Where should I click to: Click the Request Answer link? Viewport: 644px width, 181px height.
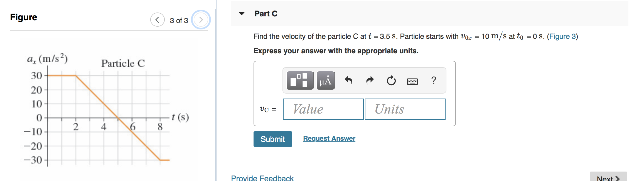coord(329,138)
